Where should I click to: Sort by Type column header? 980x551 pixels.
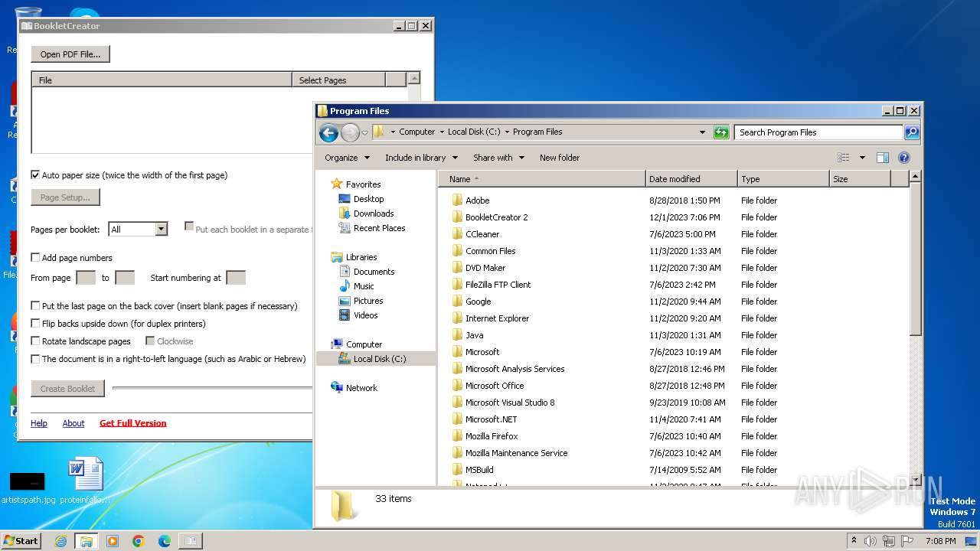pos(783,179)
